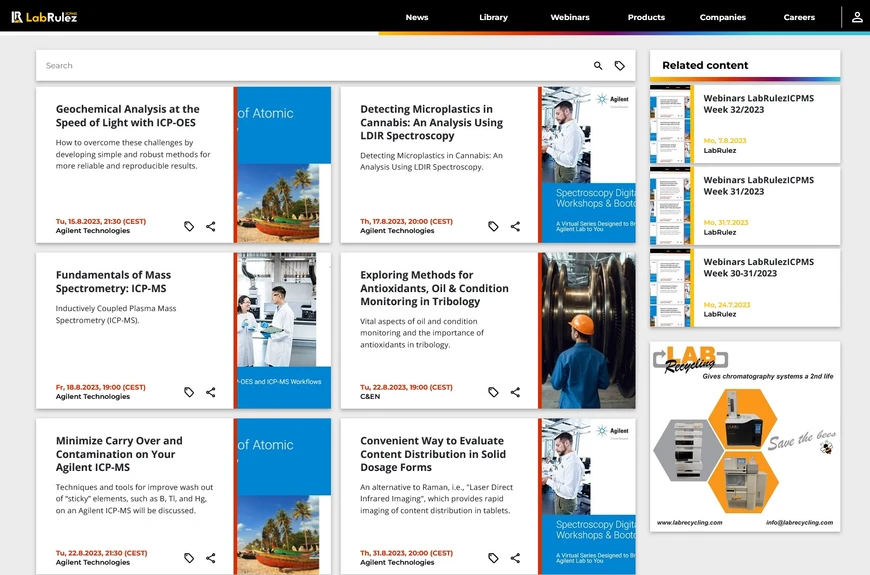The width and height of the screenshot is (870, 575).
Task: Open the Products menu
Action: point(646,17)
